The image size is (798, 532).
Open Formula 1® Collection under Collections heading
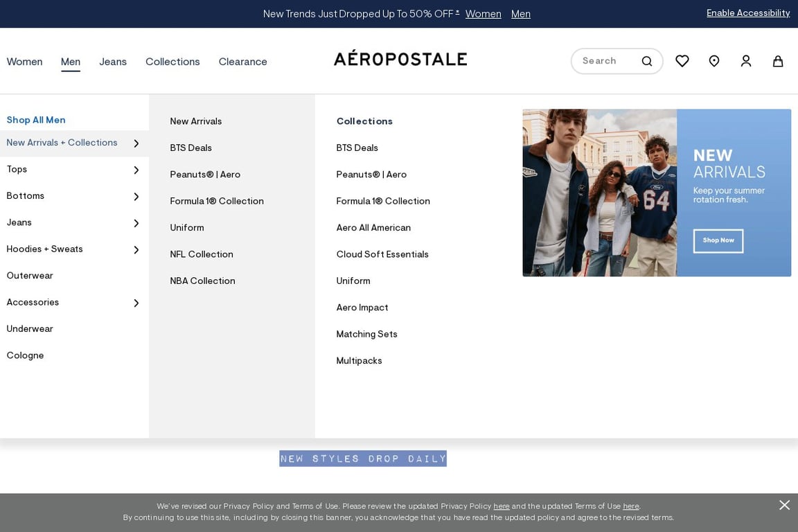[383, 201]
